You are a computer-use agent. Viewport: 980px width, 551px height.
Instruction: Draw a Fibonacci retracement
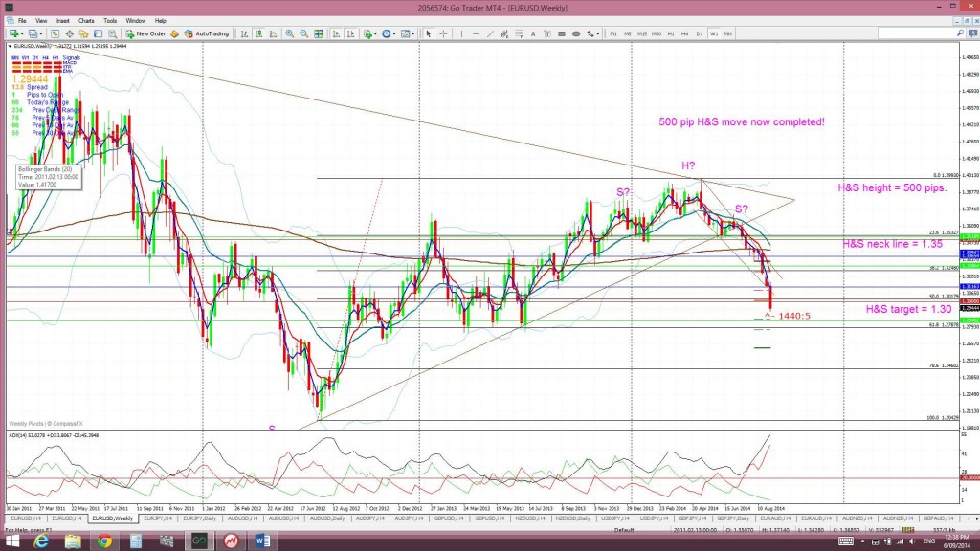(x=519, y=34)
